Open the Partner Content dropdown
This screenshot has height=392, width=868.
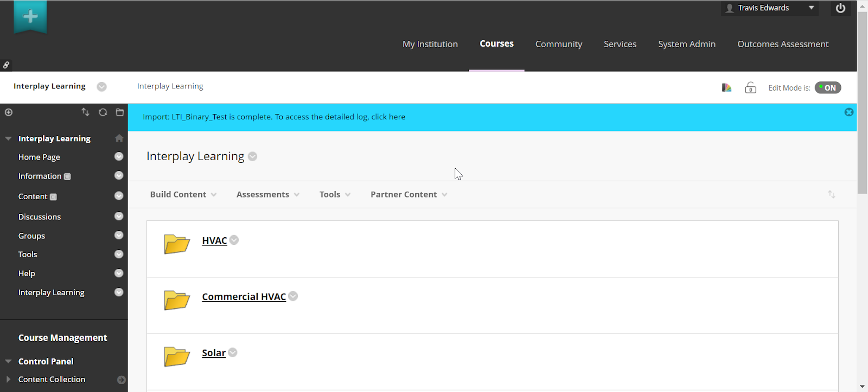tap(409, 194)
